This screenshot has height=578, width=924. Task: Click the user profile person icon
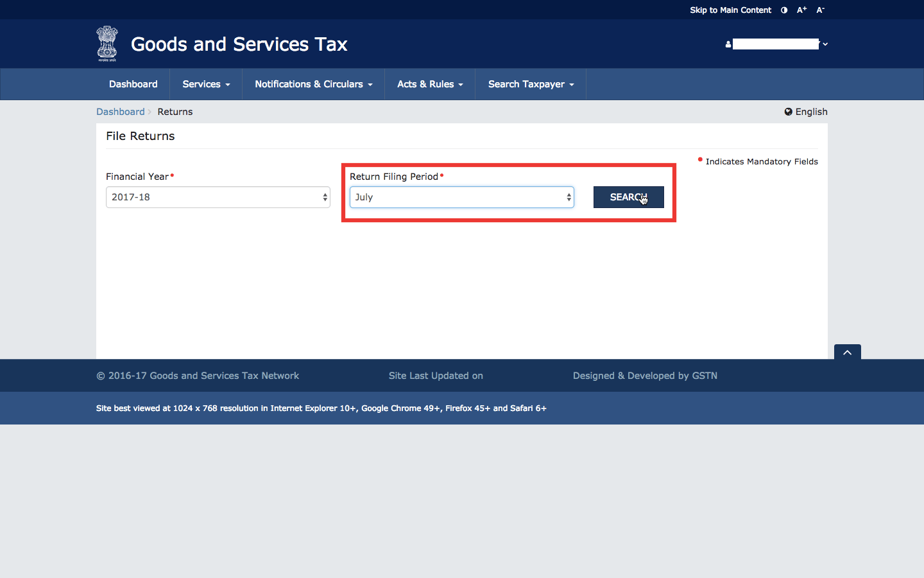point(727,44)
